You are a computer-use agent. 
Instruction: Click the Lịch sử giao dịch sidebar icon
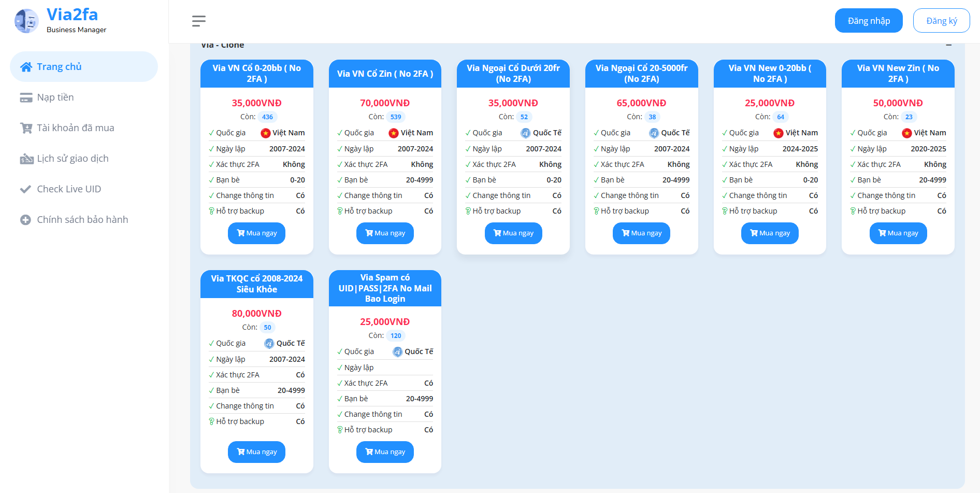pyautogui.click(x=26, y=159)
